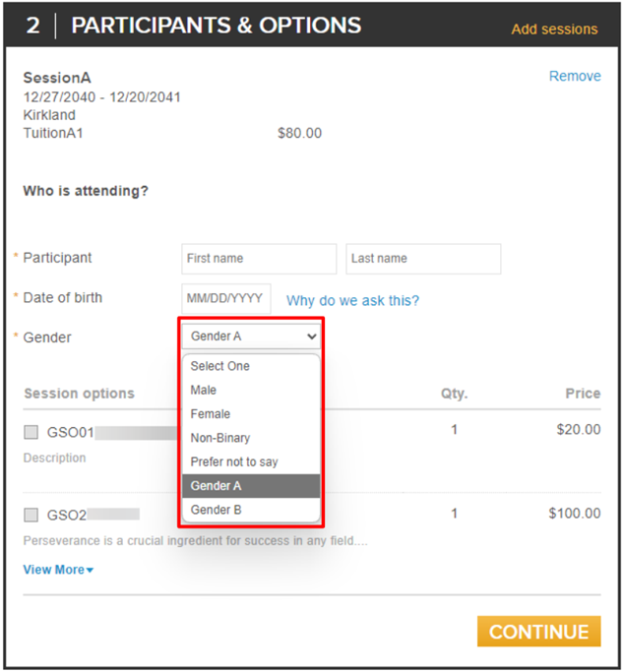Screen dimensions: 623x672
Task: Choose Male from the gender list
Action: (251, 390)
